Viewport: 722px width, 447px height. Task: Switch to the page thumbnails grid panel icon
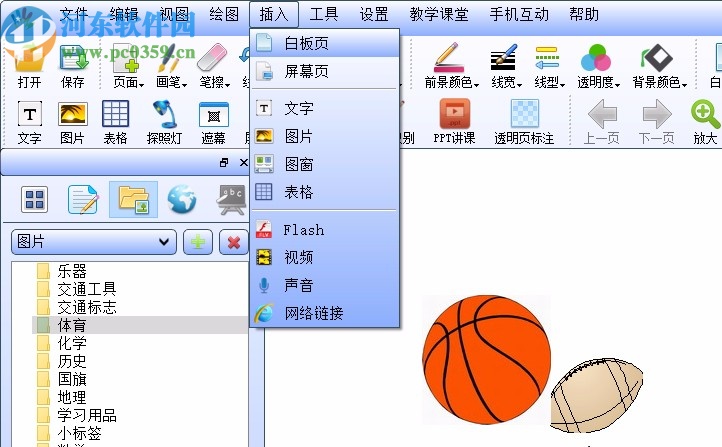[35, 200]
